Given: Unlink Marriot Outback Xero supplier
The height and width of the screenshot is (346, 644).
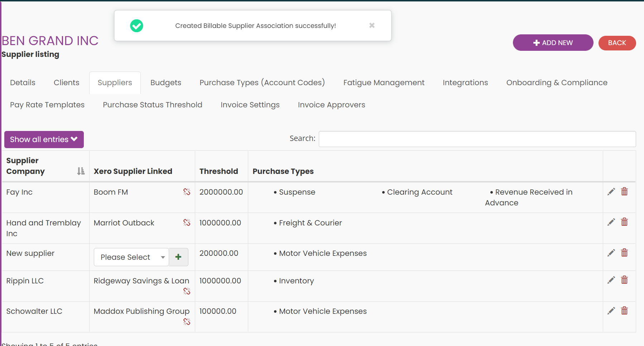Looking at the screenshot, I should tap(187, 223).
